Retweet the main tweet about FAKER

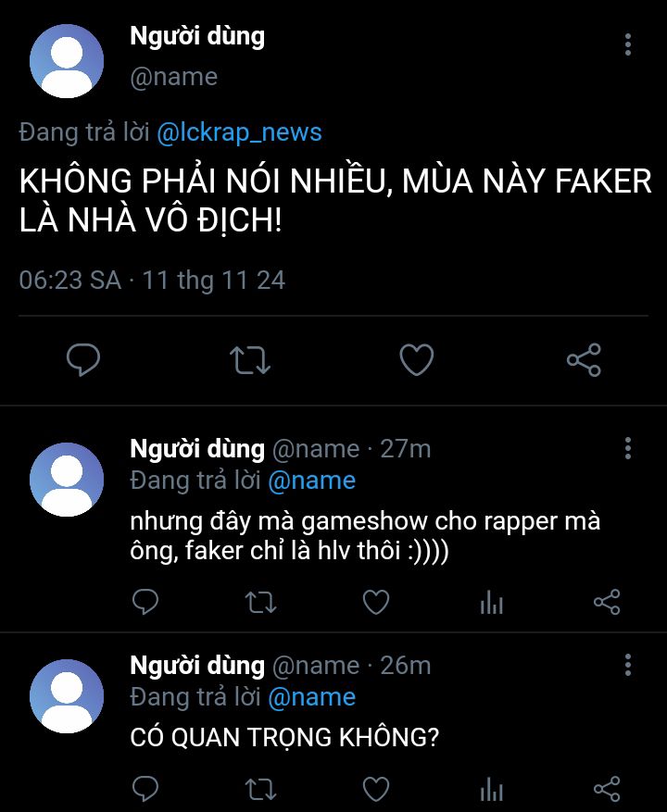(250, 359)
